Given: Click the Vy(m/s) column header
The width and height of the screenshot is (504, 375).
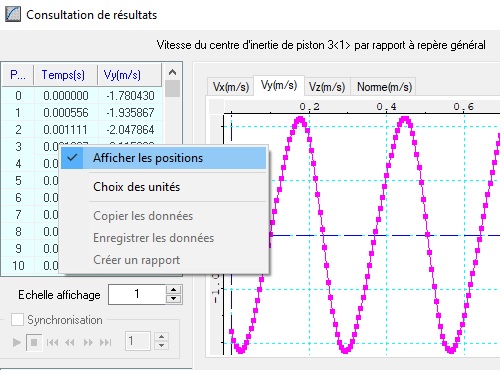Looking at the screenshot, I should 129,75.
